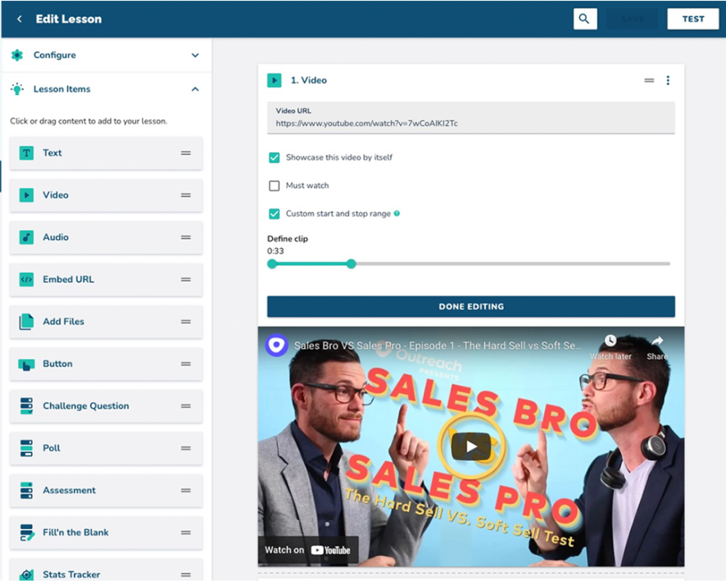Click the clip start slider handle

coord(272,264)
